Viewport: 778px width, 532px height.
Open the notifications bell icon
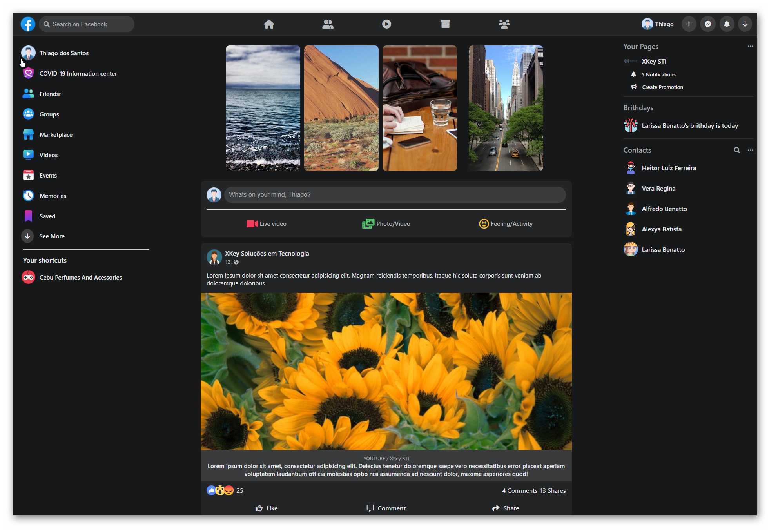727,24
